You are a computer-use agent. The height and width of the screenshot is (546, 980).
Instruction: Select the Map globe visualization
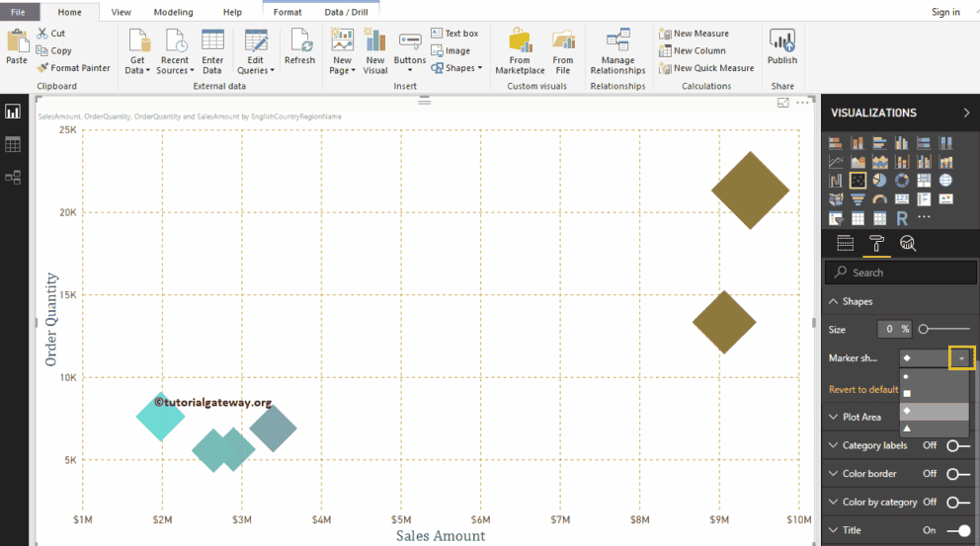[945, 181]
